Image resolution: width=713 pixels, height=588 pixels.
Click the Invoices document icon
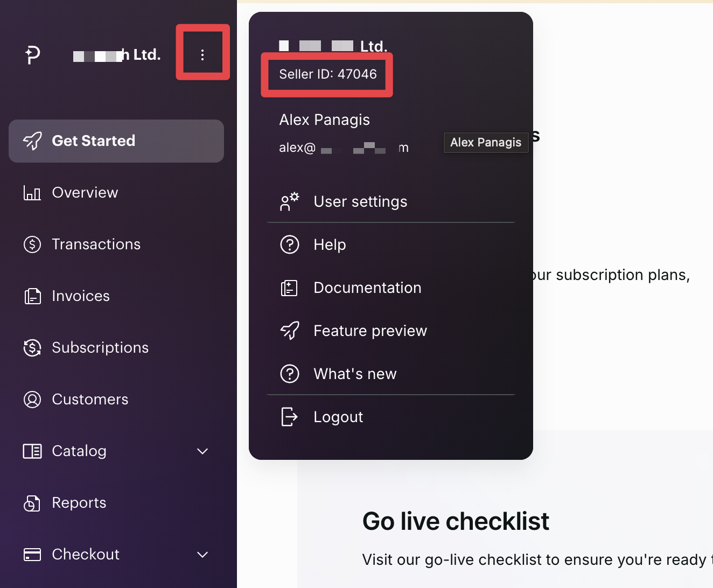coord(32,296)
